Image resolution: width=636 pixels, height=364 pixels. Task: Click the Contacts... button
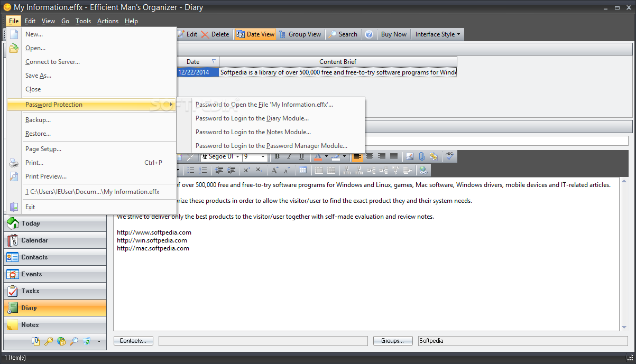(133, 341)
